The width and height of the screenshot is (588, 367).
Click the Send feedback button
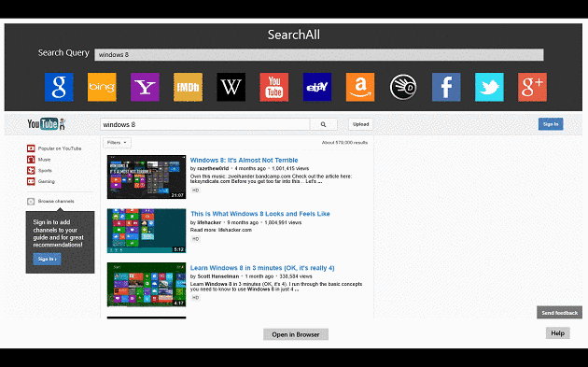pos(559,313)
